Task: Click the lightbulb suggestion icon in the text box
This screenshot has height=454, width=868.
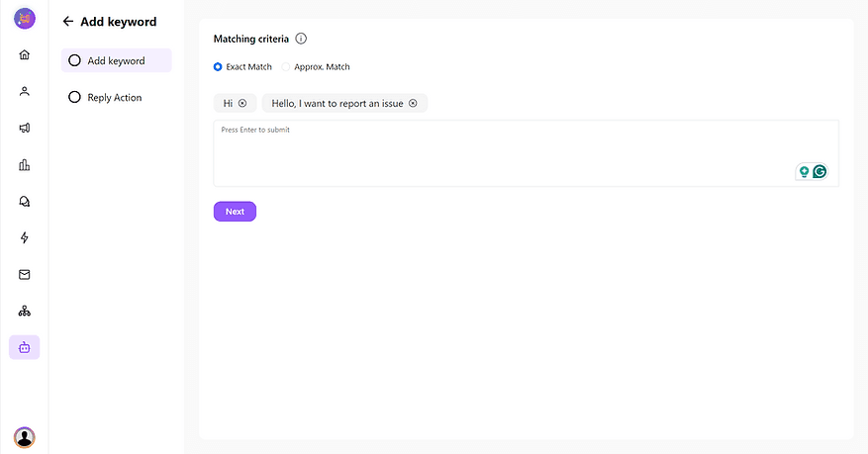Action: pos(805,171)
